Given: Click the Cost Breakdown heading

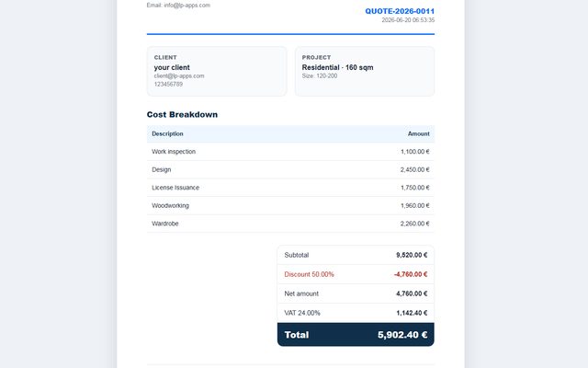Looking at the screenshot, I should [x=182, y=114].
